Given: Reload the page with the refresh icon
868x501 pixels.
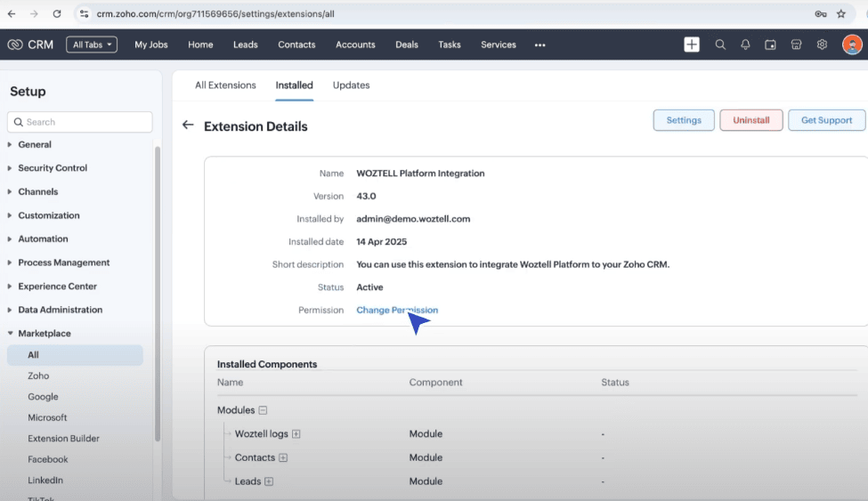Looking at the screenshot, I should pos(57,14).
